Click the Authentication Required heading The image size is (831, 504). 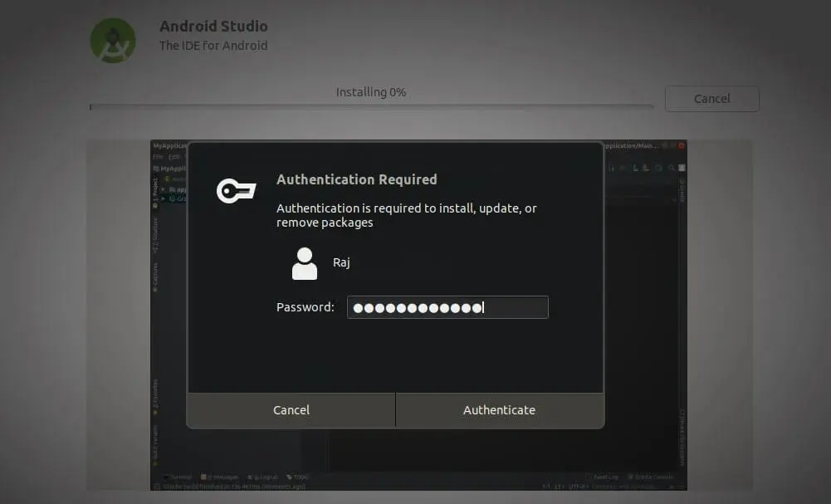pos(357,179)
